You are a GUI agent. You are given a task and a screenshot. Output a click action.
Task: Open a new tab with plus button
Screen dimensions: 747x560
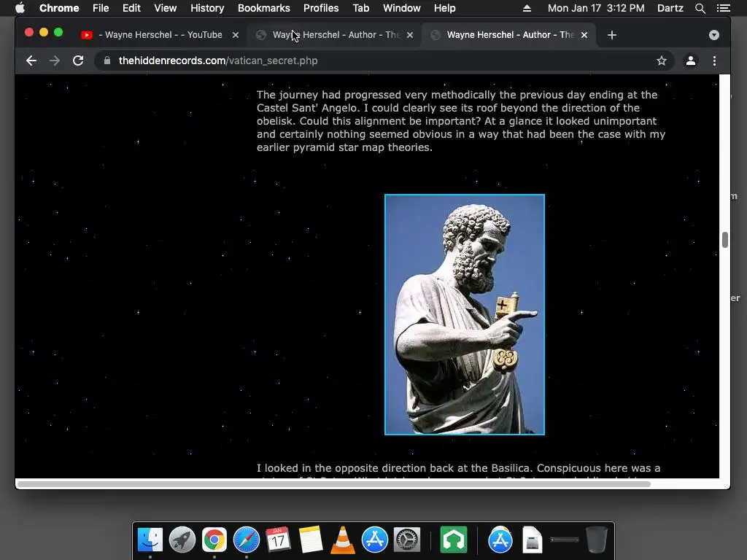click(x=612, y=35)
